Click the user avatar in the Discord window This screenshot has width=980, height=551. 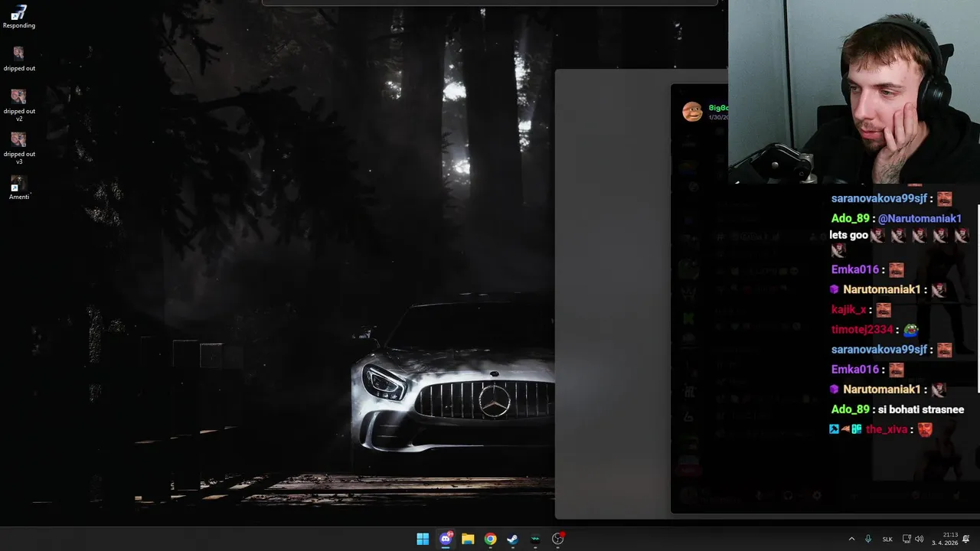(x=692, y=112)
